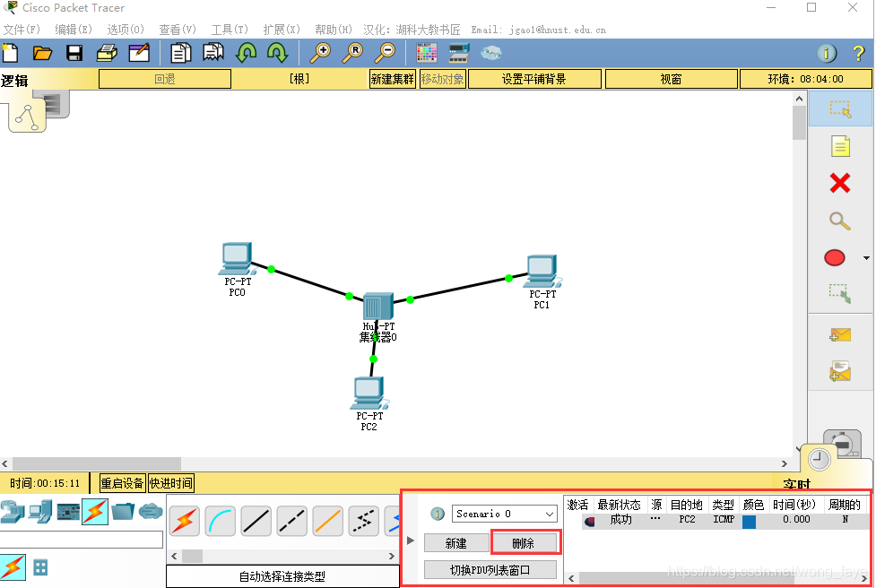
Task: Select the Add Complex PDU envelope
Action: (839, 371)
